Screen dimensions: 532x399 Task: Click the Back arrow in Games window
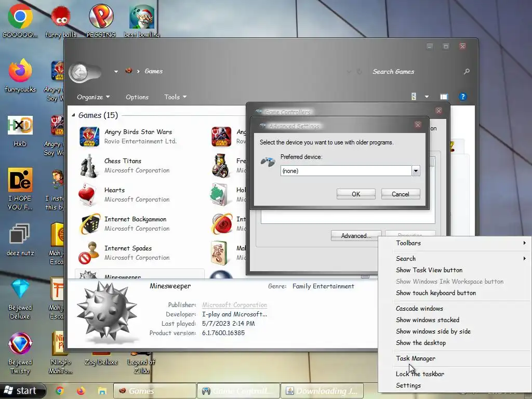pyautogui.click(x=79, y=72)
